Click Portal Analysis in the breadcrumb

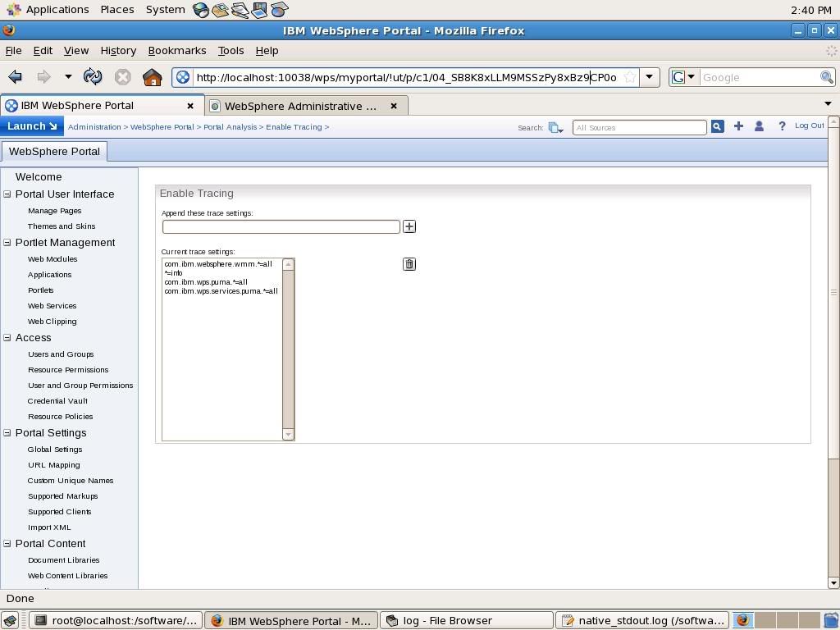click(x=231, y=127)
